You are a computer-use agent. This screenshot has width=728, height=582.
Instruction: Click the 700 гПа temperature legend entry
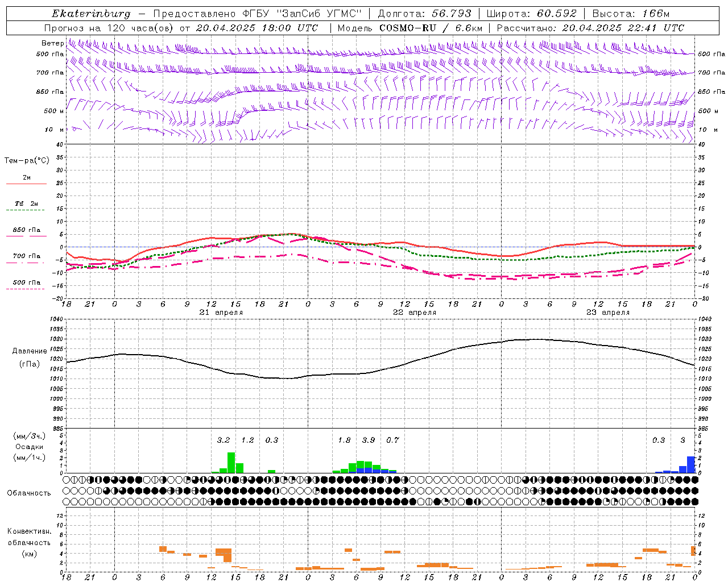tap(27, 256)
